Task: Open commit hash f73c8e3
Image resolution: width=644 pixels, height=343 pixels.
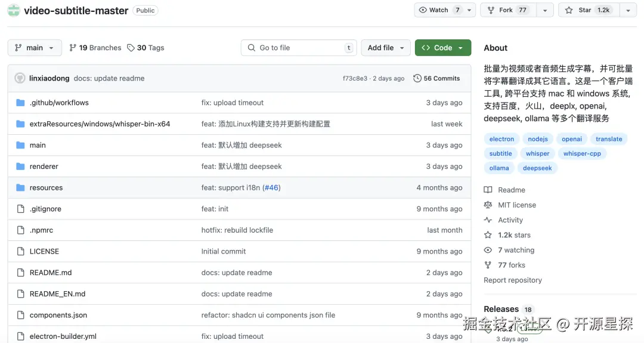Action: tap(355, 79)
